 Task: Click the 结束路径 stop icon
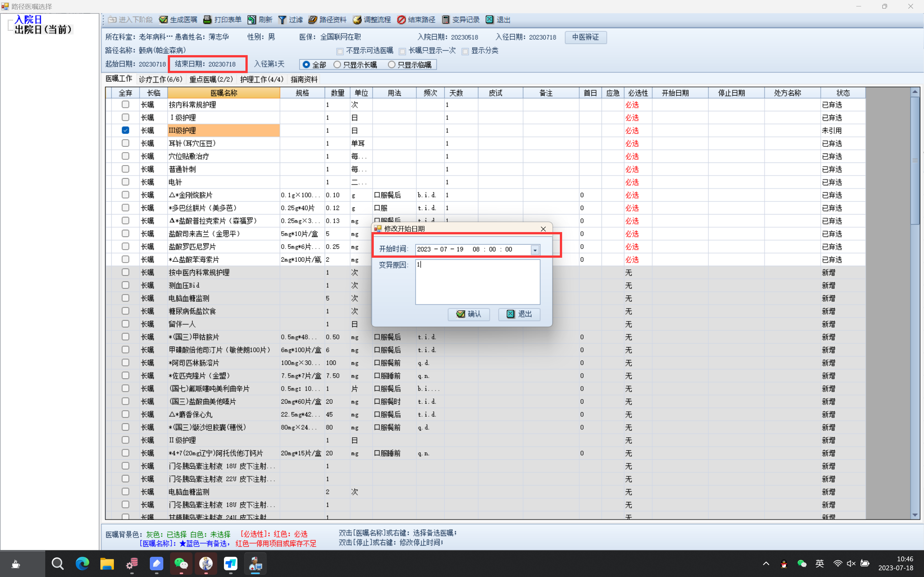[x=401, y=20]
